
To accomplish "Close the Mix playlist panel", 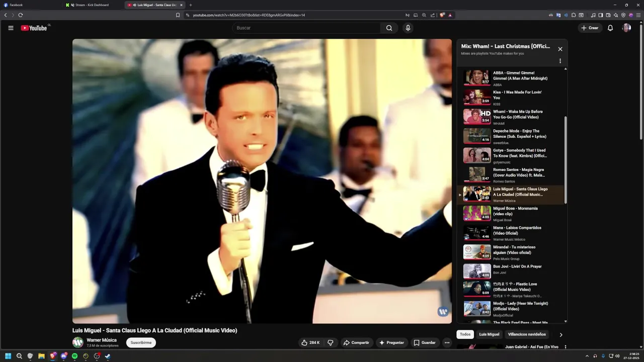I will point(560,49).
